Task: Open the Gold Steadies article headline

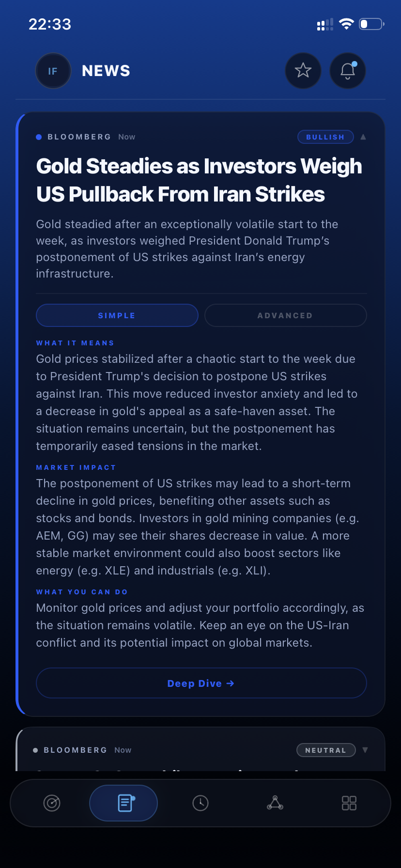Action: pos(199,180)
